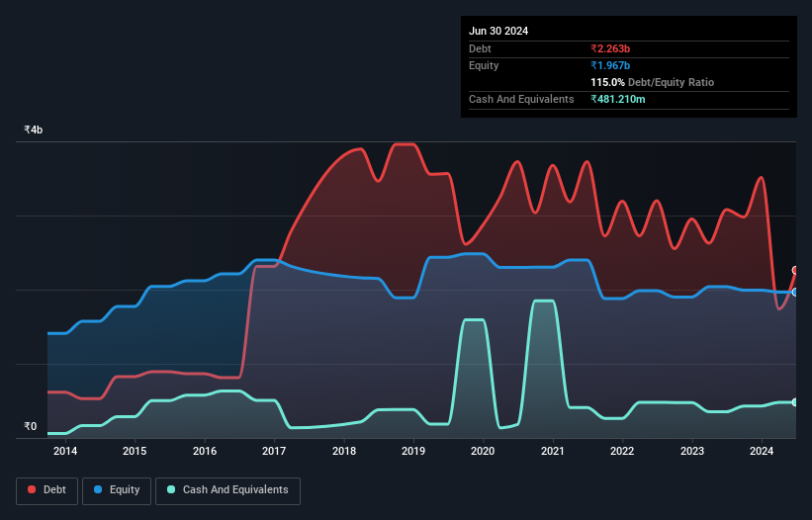Click the ₹0 y-axis label

tap(31, 426)
